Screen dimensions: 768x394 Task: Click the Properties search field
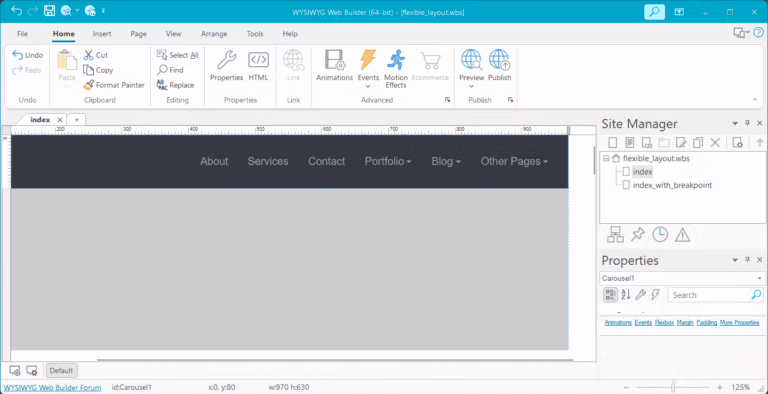710,295
